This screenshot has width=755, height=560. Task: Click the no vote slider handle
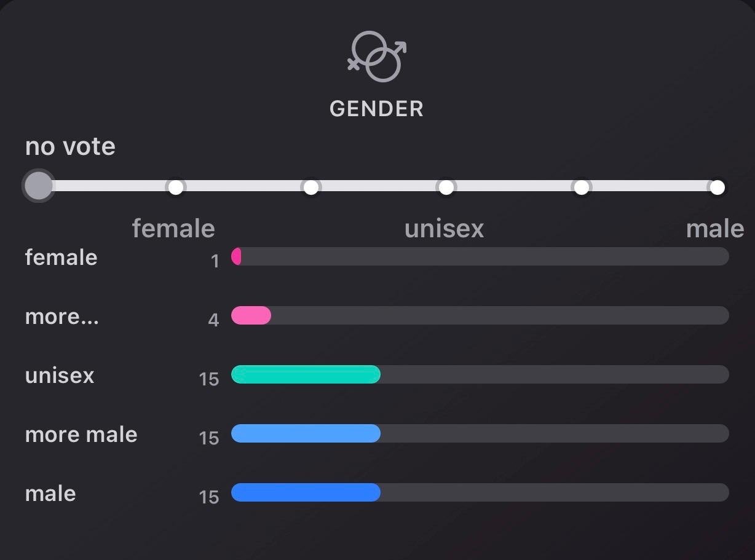(38, 186)
